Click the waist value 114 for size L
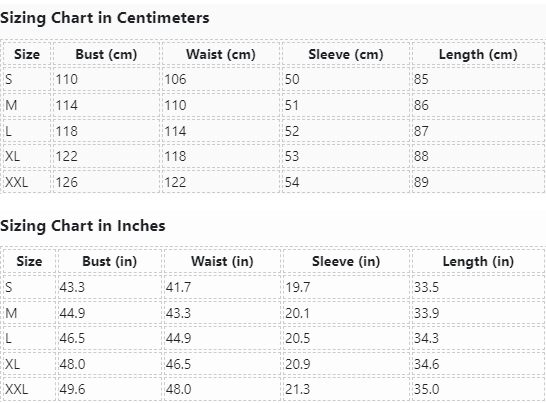 click(x=175, y=131)
